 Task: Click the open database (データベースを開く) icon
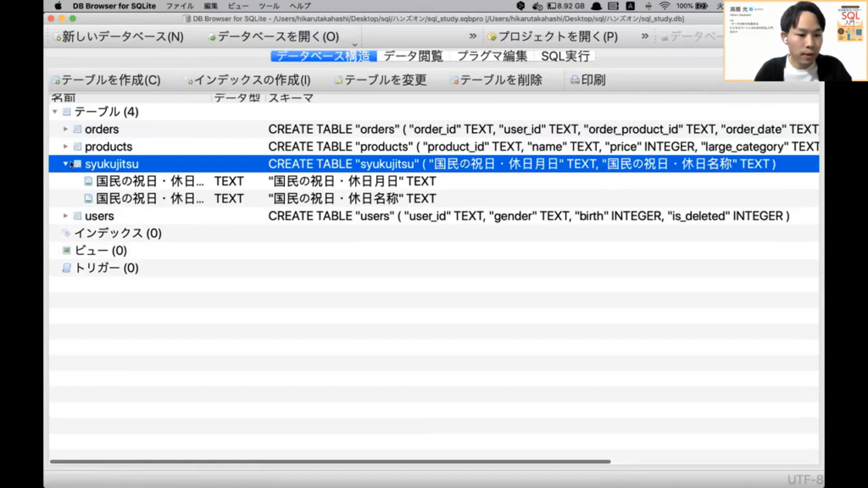[212, 37]
